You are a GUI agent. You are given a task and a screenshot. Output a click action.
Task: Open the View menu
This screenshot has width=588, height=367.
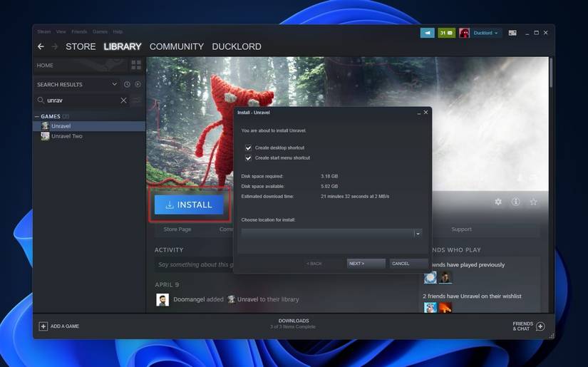(x=61, y=32)
